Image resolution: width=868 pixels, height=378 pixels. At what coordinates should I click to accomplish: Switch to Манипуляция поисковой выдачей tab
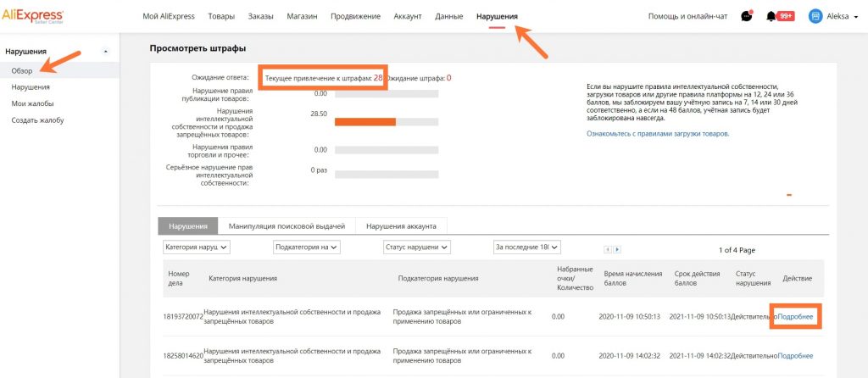point(287,225)
